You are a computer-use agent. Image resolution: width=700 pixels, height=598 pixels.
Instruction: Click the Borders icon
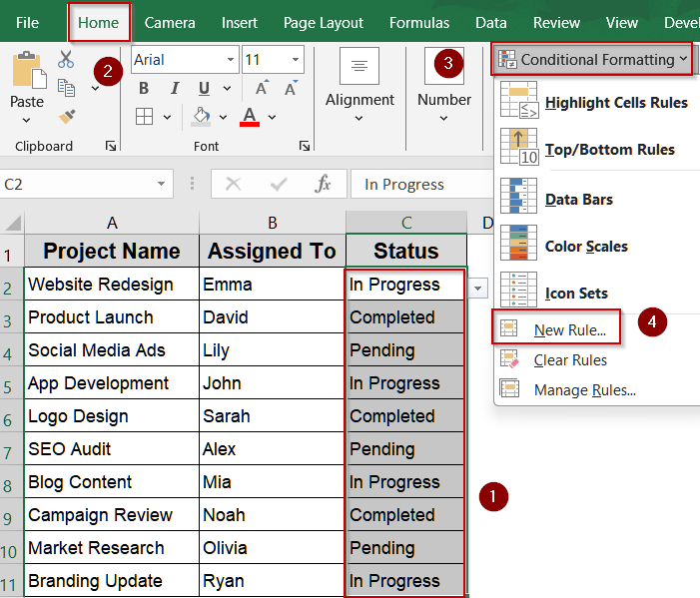(144, 117)
